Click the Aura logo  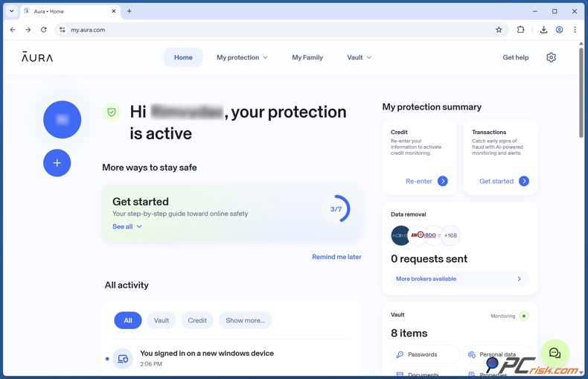point(37,57)
